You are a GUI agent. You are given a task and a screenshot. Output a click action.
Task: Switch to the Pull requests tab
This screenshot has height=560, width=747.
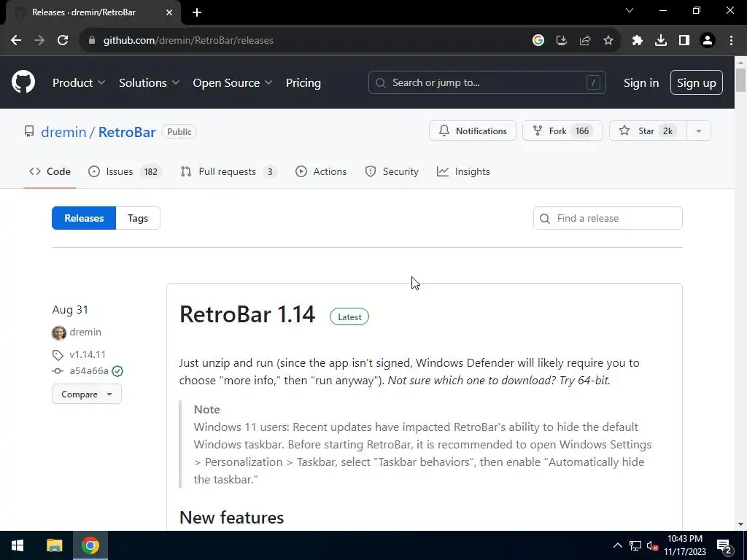[228, 171]
